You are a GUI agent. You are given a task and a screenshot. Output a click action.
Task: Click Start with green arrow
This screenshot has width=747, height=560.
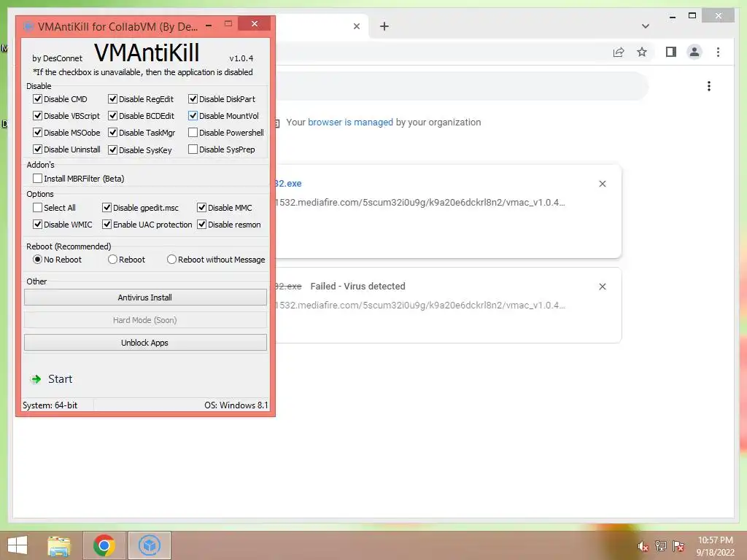point(52,379)
